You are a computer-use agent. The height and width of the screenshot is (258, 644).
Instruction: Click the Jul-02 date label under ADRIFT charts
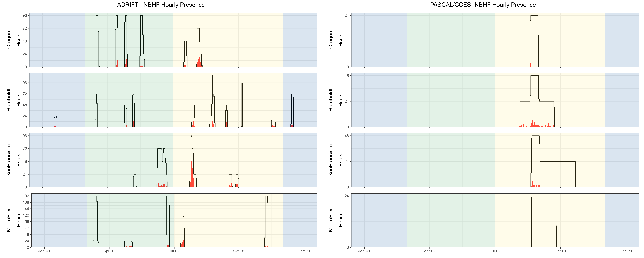coord(174,251)
